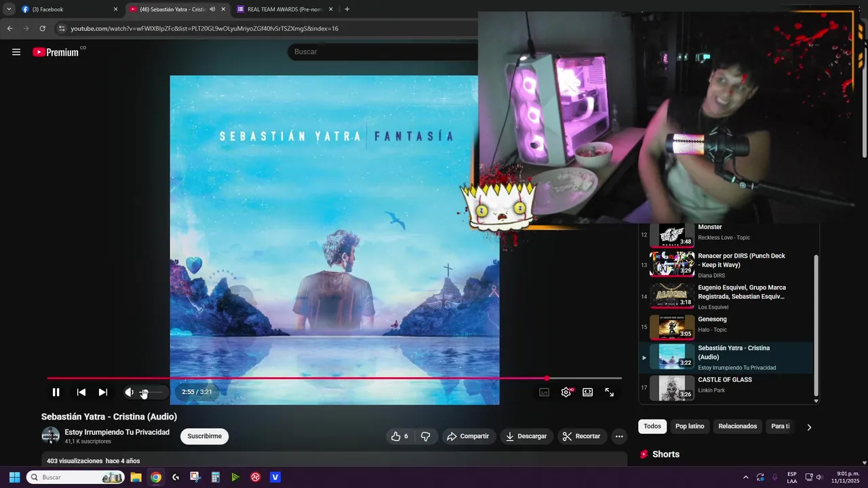Open the Shorts section heading
This screenshot has height=488, width=868.
(666, 454)
